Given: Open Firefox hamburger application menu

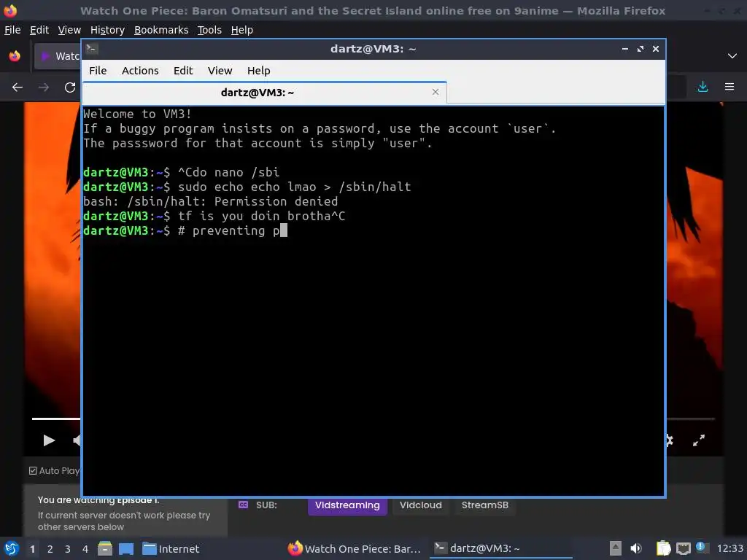Looking at the screenshot, I should (x=729, y=87).
